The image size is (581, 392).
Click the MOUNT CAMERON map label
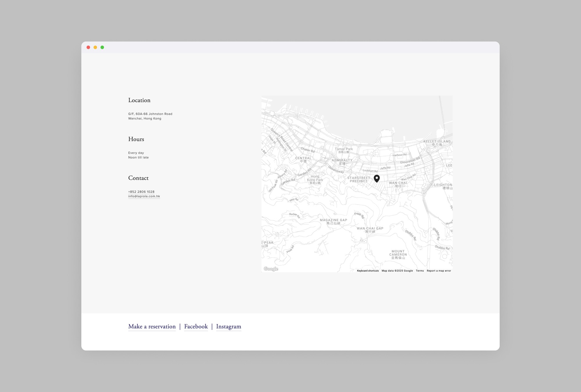(x=398, y=253)
